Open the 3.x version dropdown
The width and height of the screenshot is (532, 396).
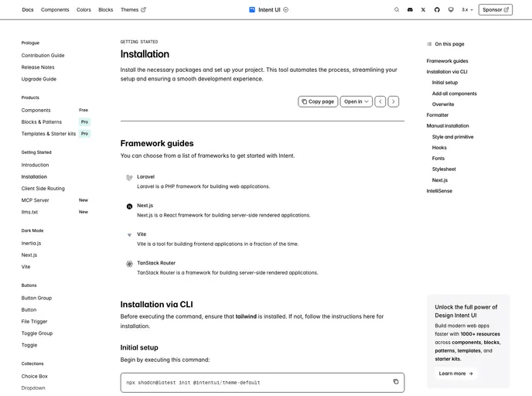click(x=467, y=10)
